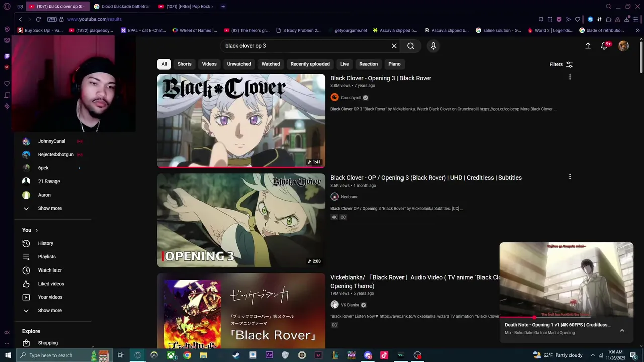Image resolution: width=644 pixels, height=362 pixels.
Task: Reload the YouTube page
Action: 38,19
